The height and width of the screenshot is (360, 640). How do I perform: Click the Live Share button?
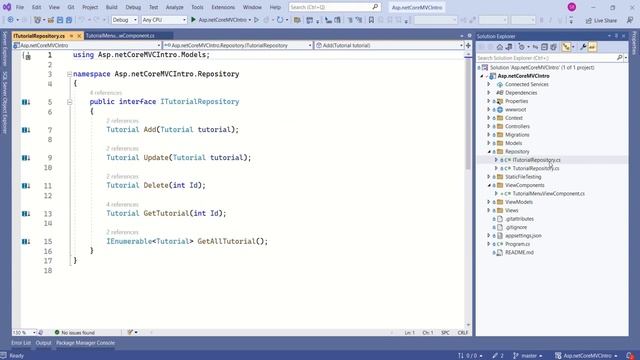click(x=601, y=20)
